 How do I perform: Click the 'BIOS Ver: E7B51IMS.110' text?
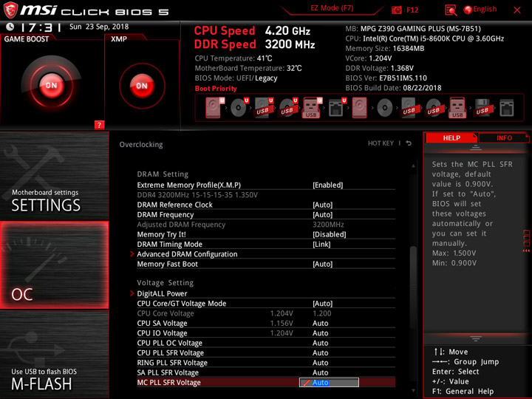pyautogui.click(x=386, y=78)
